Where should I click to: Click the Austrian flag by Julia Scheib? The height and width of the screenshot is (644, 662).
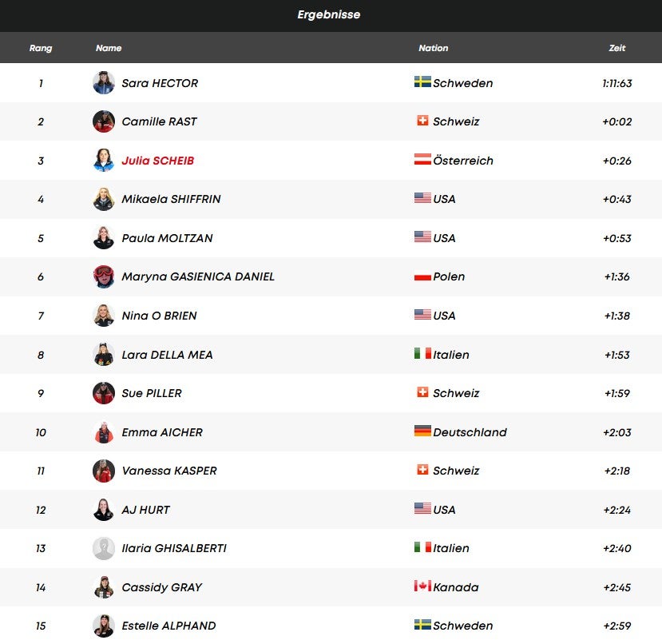(x=422, y=160)
